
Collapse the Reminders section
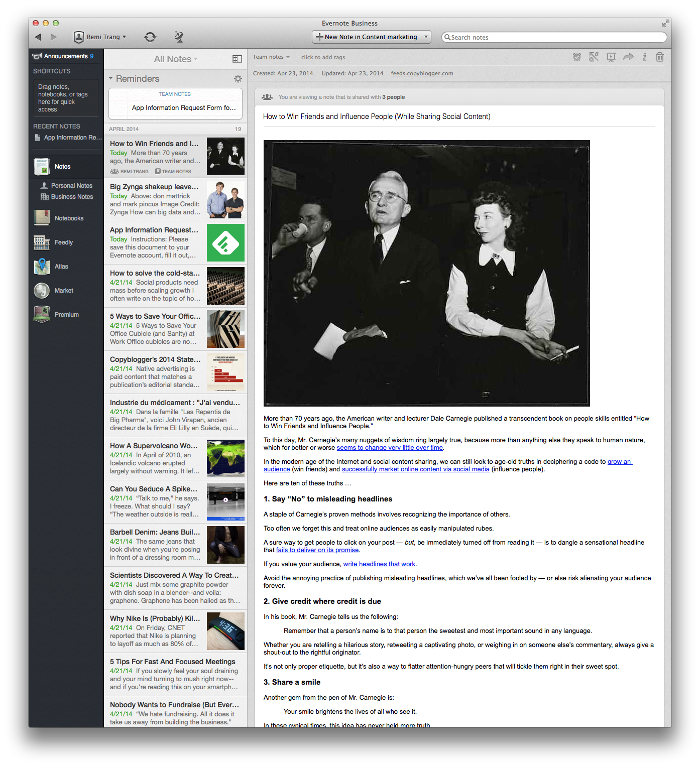pyautogui.click(x=111, y=79)
